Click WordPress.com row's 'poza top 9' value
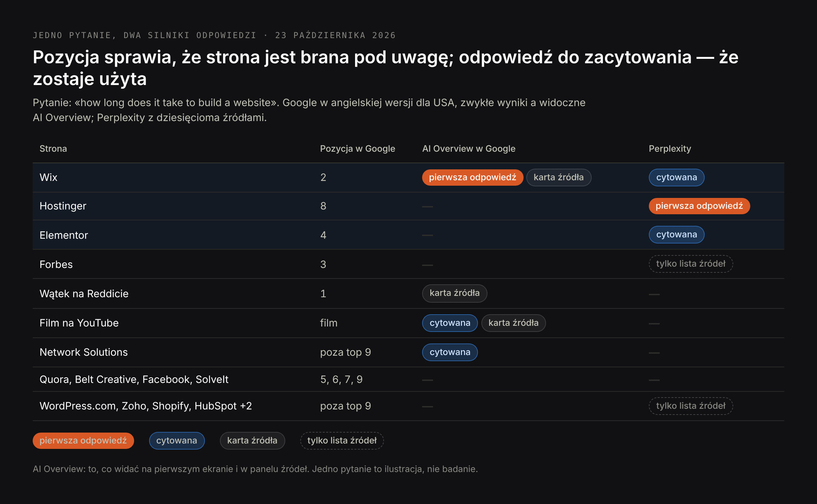The image size is (817, 504). 346,406
